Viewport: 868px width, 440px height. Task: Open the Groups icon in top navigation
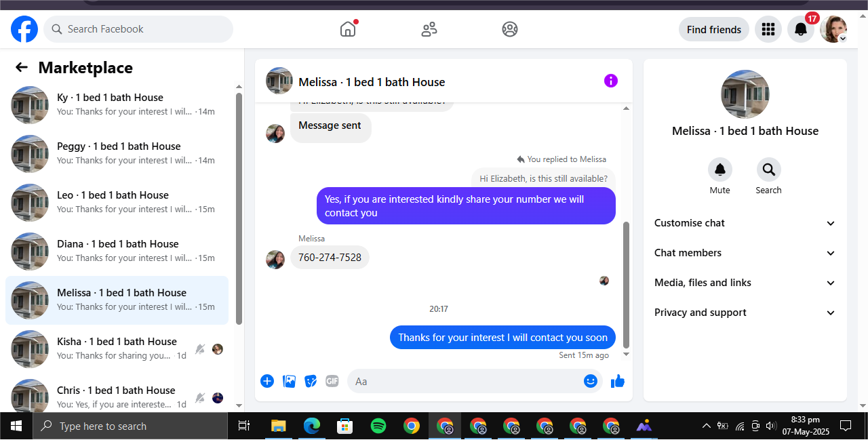pyautogui.click(x=510, y=29)
